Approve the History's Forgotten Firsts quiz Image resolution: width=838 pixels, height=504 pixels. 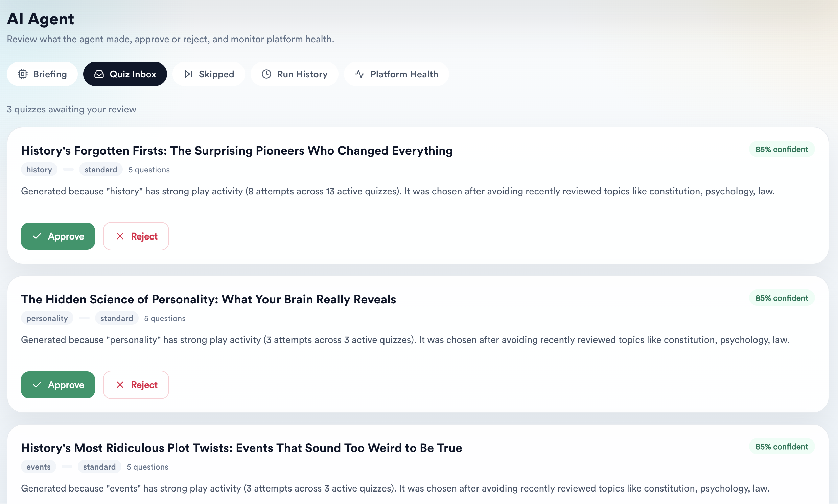(57, 236)
